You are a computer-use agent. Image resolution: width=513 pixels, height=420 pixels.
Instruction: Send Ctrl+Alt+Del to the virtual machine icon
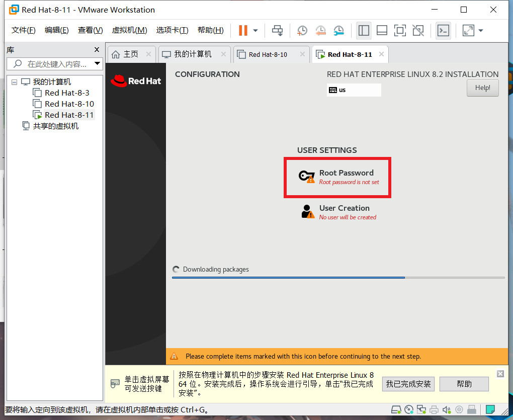tap(278, 30)
